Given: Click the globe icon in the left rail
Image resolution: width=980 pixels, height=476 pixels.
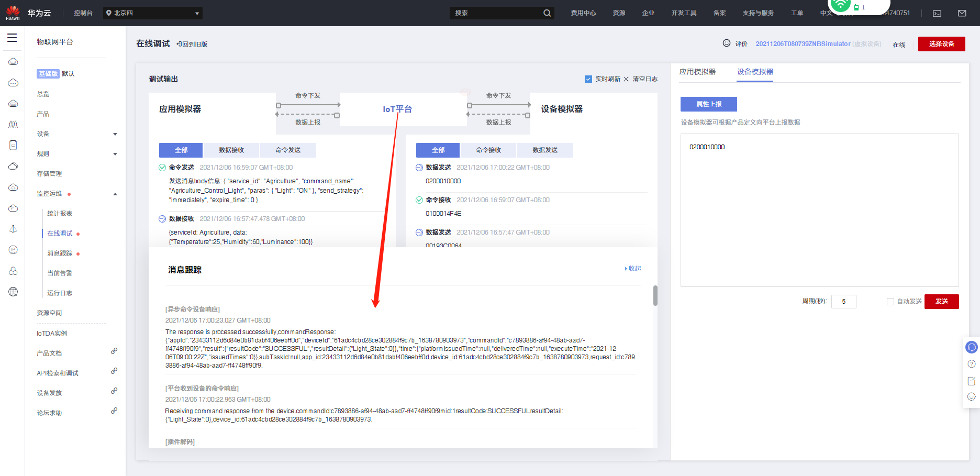Looking at the screenshot, I should (13, 292).
